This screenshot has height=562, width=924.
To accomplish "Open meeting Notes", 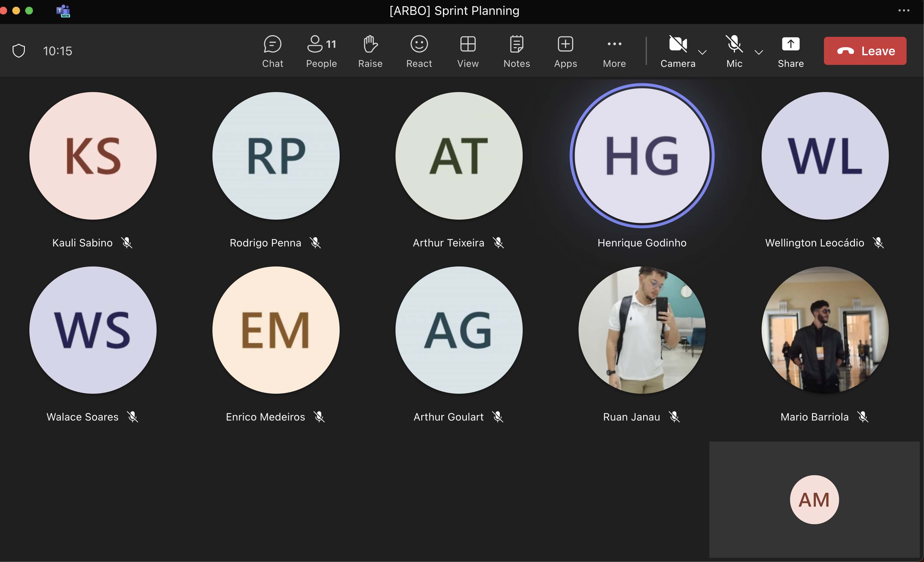I will [516, 51].
